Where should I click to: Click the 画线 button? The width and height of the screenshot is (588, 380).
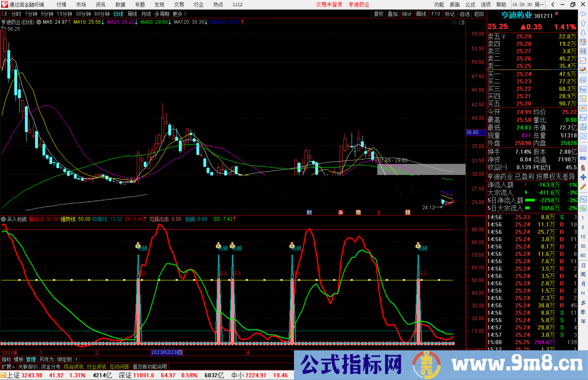click(421, 14)
